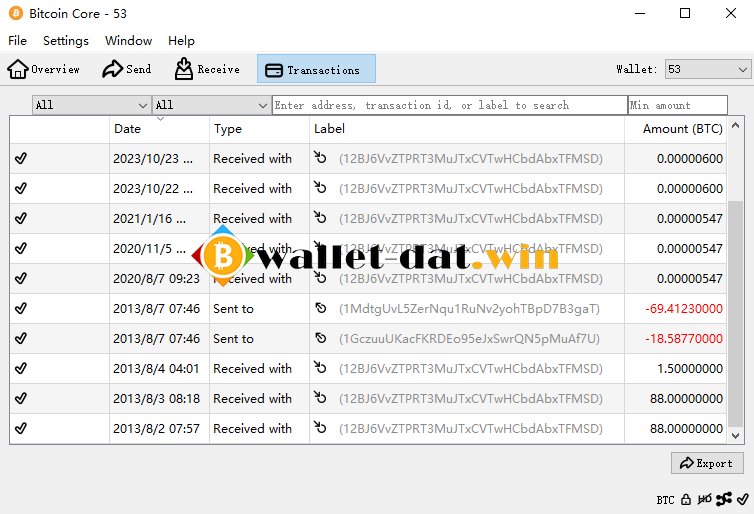754x514 pixels.
Task: Select address label 1GczuuUKacFKRDEo95eJxSwrQN5pMuAf7U
Action: point(469,338)
